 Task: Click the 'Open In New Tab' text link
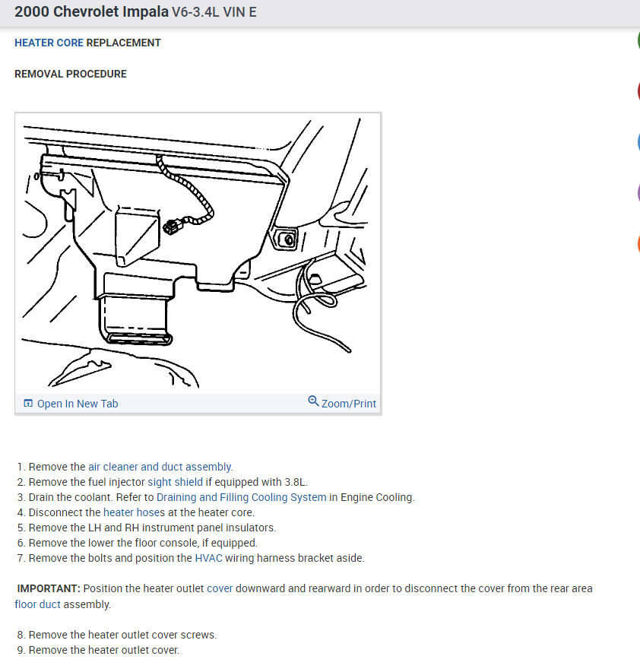[x=77, y=404]
